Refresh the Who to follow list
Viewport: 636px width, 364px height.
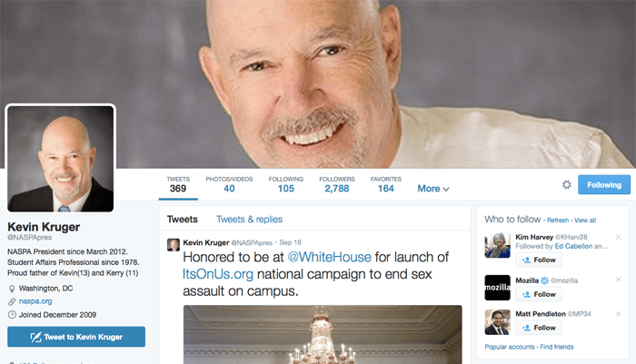tap(558, 220)
